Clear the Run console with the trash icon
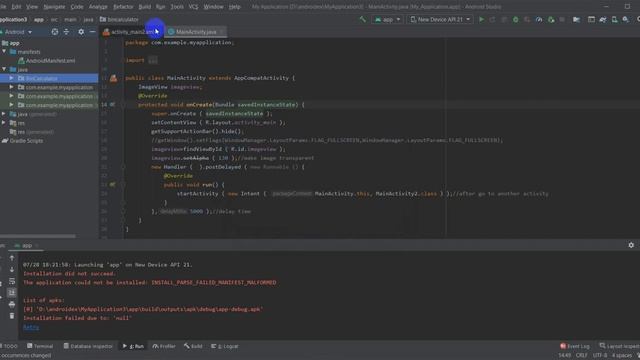This screenshot has height=360, width=640. [12, 316]
